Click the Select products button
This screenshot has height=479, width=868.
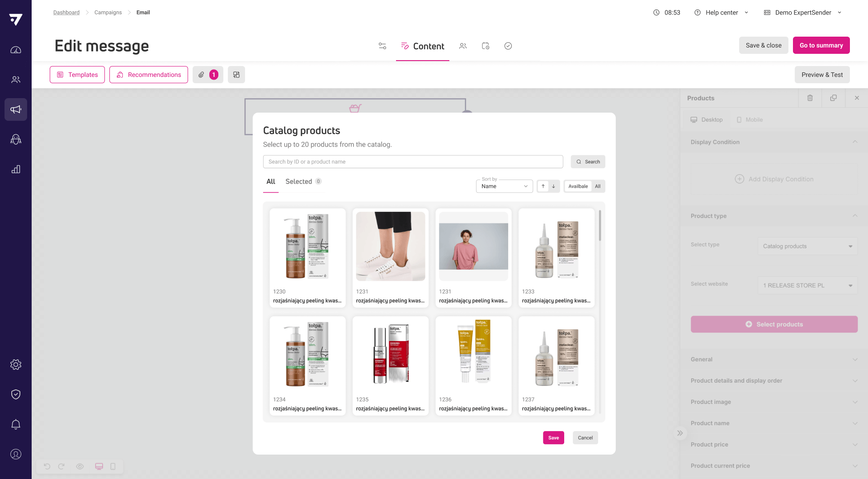pyautogui.click(x=774, y=324)
